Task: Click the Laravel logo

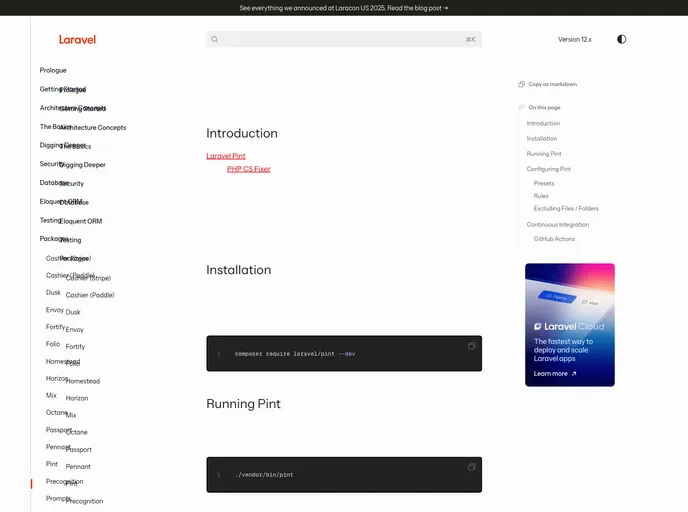Action: click(x=77, y=39)
